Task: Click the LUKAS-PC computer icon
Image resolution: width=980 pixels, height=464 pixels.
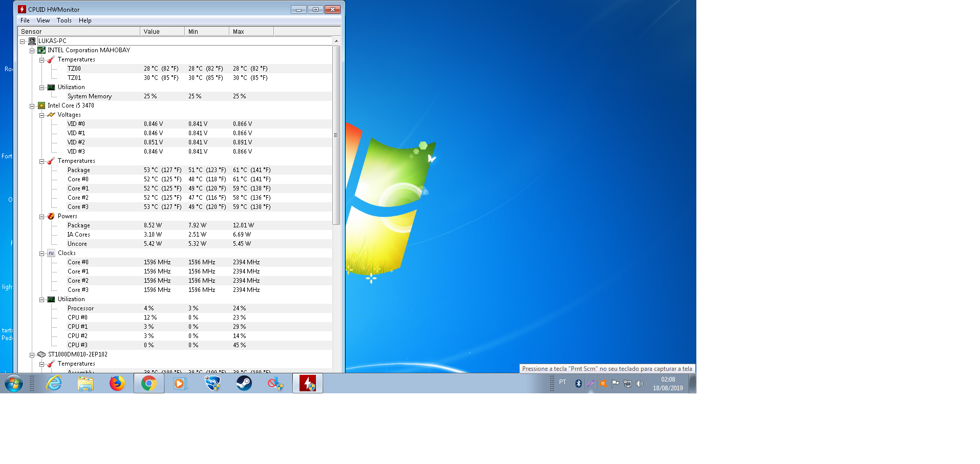Action: click(x=32, y=41)
